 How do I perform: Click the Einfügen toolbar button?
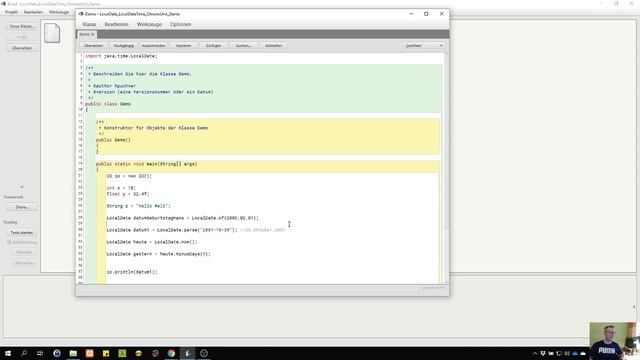pyautogui.click(x=213, y=46)
